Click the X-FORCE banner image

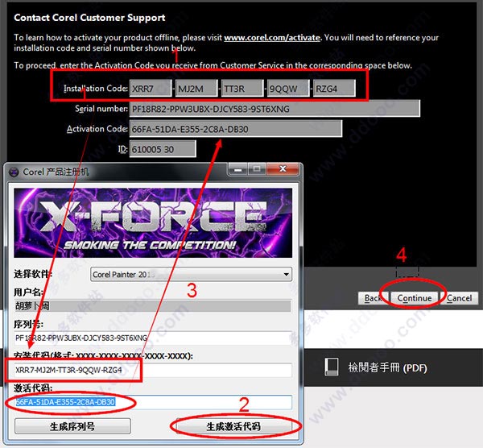click(153, 222)
